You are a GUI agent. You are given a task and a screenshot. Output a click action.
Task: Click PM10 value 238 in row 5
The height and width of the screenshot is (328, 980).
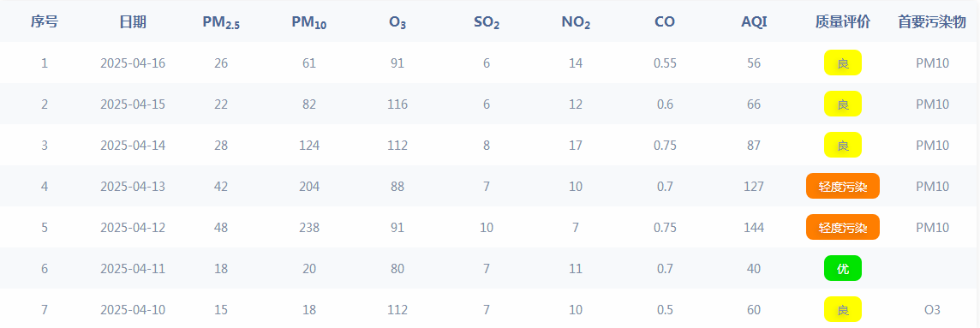[309, 228]
